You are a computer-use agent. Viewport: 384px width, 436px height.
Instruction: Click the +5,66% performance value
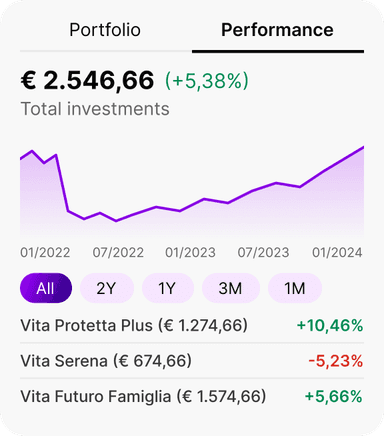(x=333, y=396)
